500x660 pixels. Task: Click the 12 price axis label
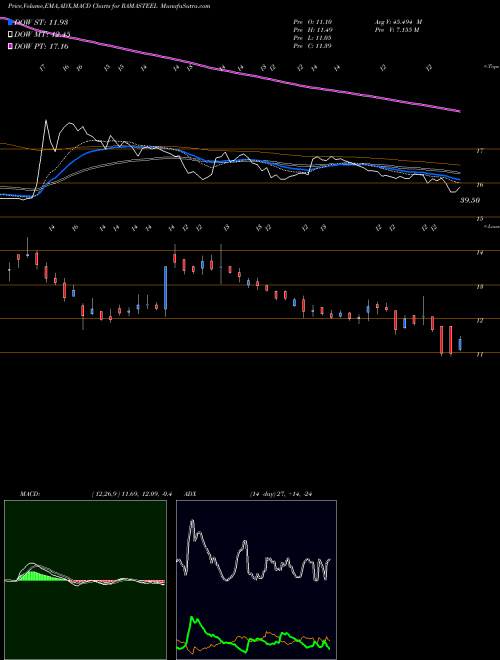pos(480,321)
